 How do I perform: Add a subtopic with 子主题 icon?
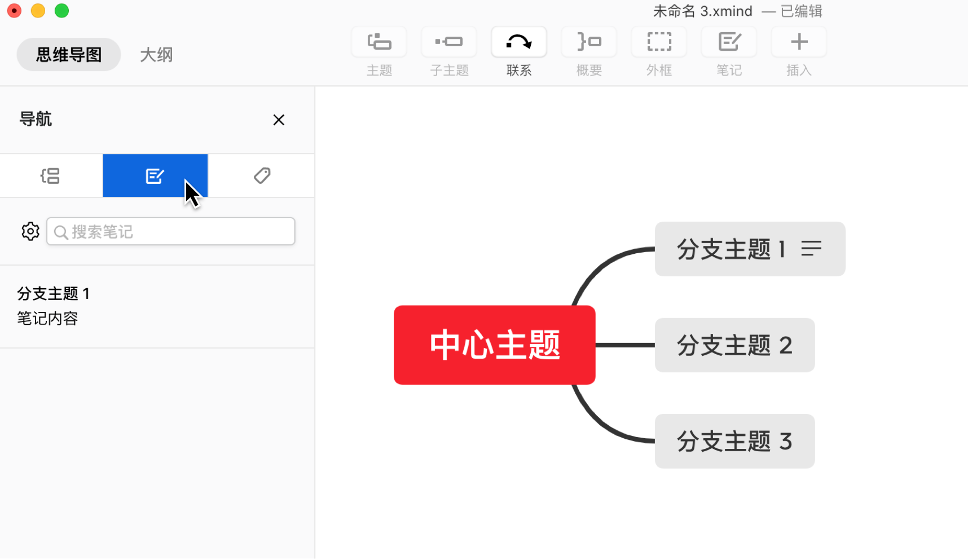(x=449, y=42)
